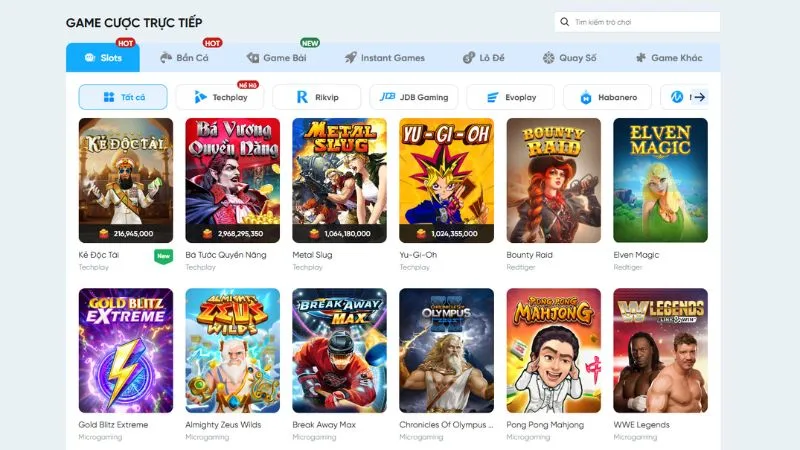Screen dimensions: 800x450
Task: Filter games by Techplay provider
Action: pyautogui.click(x=220, y=97)
